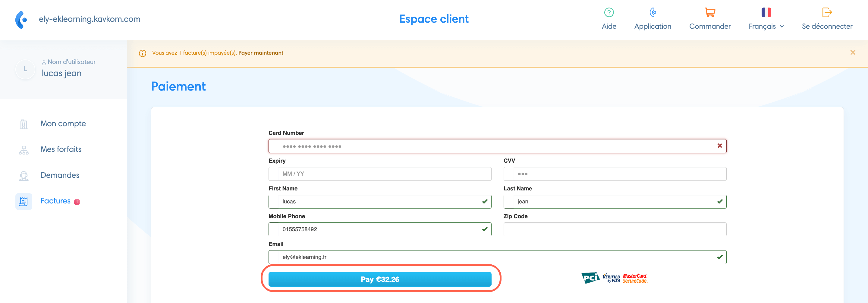The width and height of the screenshot is (868, 303).
Task: Expand the Français language dropdown
Action: 766,26
